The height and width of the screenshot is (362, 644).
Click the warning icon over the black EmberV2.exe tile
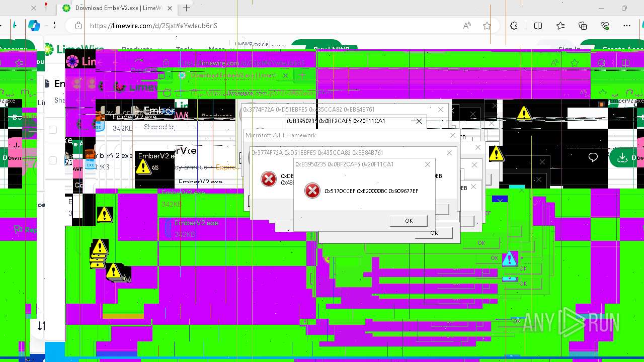coord(143,167)
